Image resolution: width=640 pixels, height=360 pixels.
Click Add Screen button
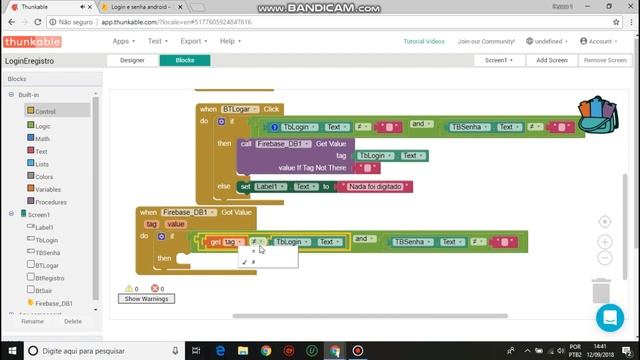pyautogui.click(x=552, y=60)
